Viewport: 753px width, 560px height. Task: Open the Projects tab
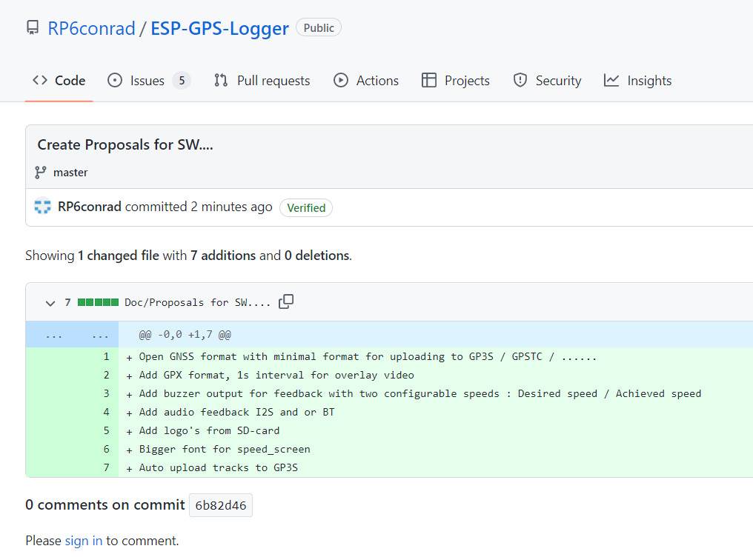[455, 81]
